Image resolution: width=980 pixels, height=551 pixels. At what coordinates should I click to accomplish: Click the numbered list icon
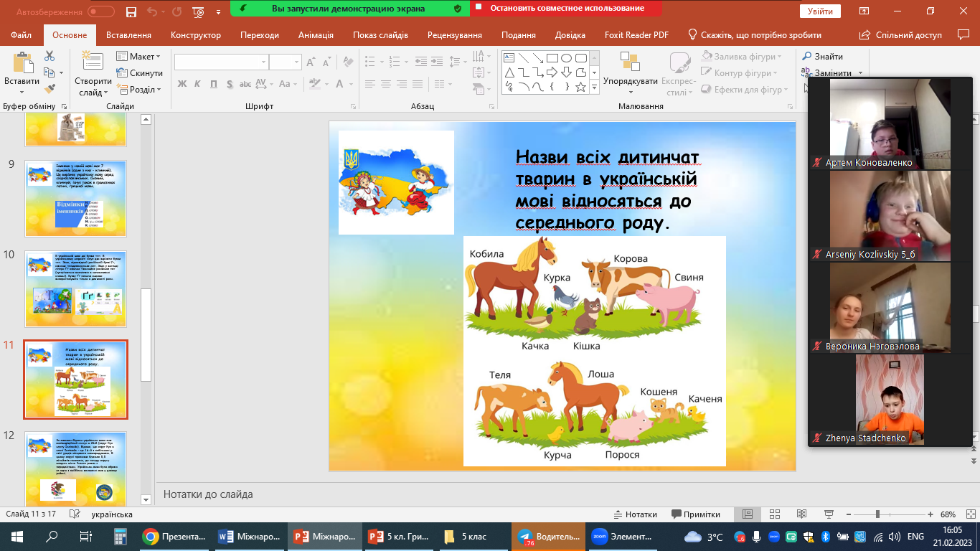[x=396, y=61]
